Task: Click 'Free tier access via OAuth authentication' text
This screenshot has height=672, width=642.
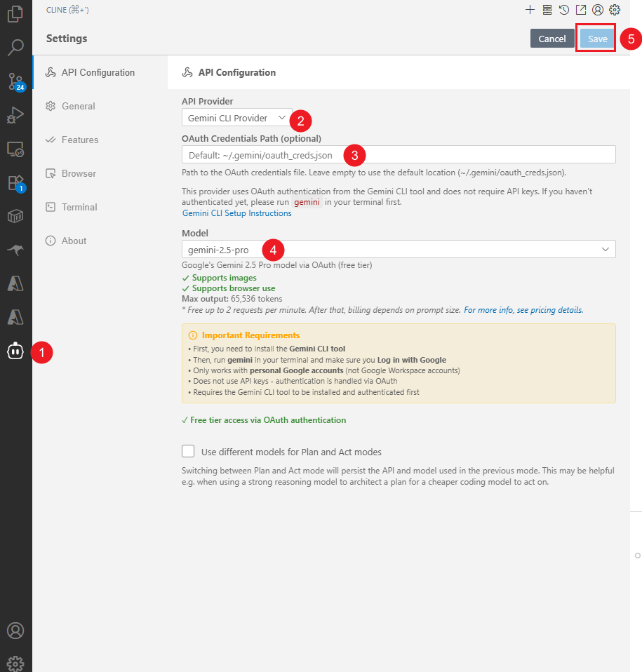Action: [x=268, y=420]
